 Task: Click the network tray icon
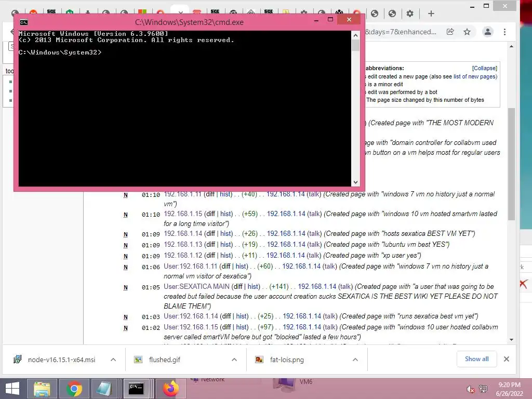tap(483, 390)
